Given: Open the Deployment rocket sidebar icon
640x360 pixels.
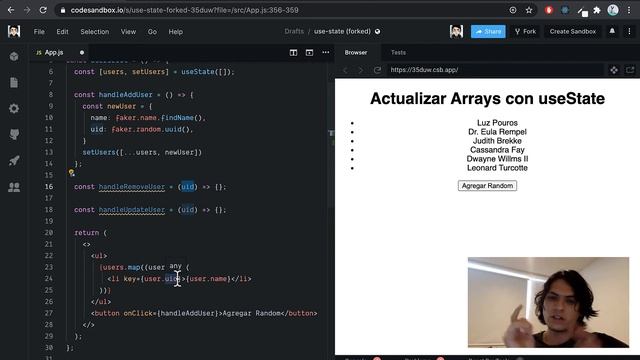Looking at the screenshot, I should click(x=14, y=160).
